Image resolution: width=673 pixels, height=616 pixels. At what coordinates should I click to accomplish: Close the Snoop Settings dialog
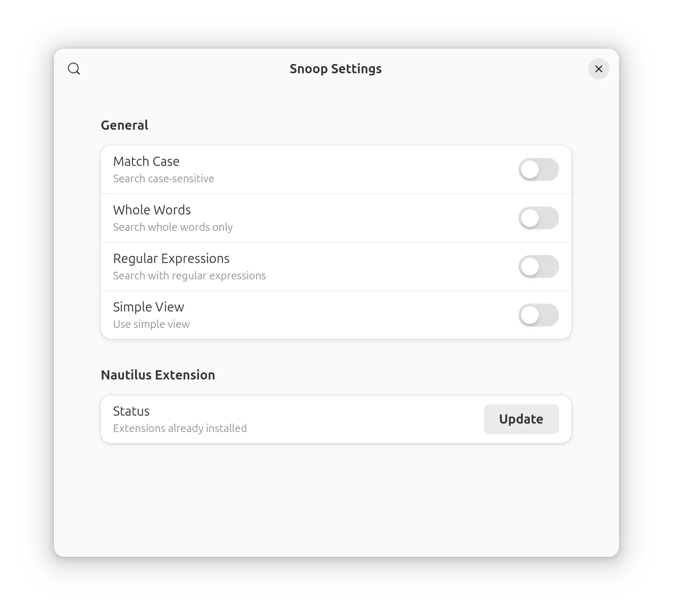pos(598,69)
